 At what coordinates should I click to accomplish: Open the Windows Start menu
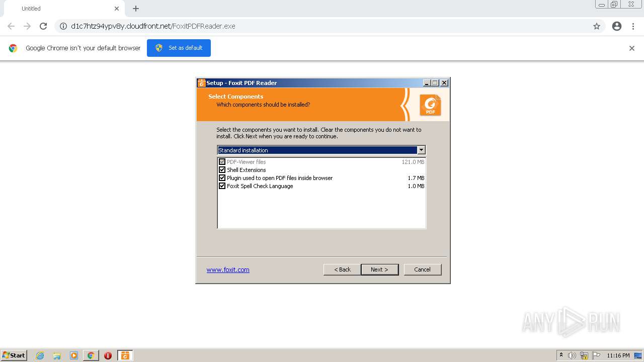pyautogui.click(x=14, y=355)
